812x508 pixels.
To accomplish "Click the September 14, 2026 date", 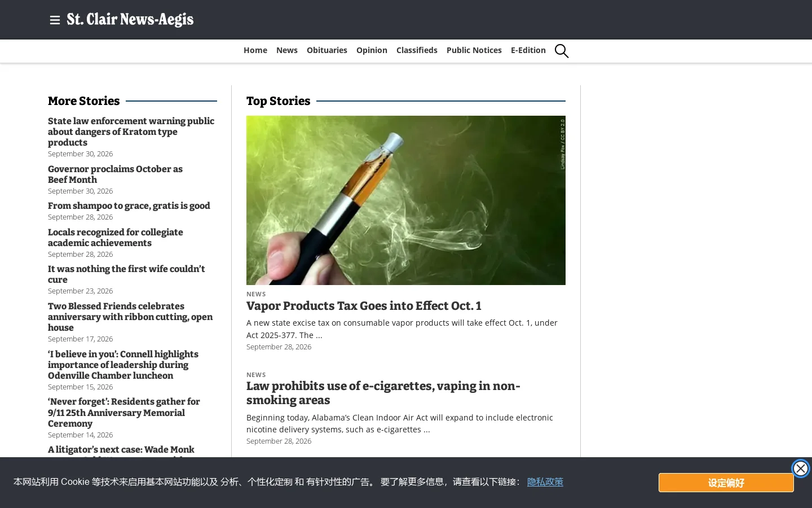I will [80, 435].
